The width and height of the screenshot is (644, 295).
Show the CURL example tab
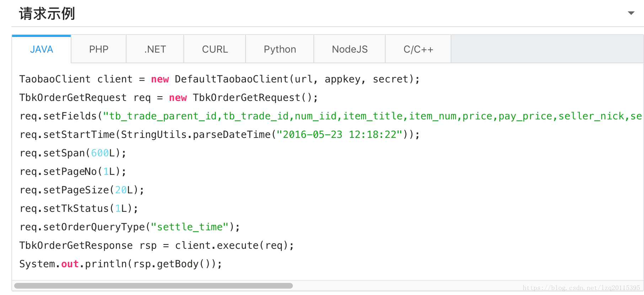coord(215,49)
